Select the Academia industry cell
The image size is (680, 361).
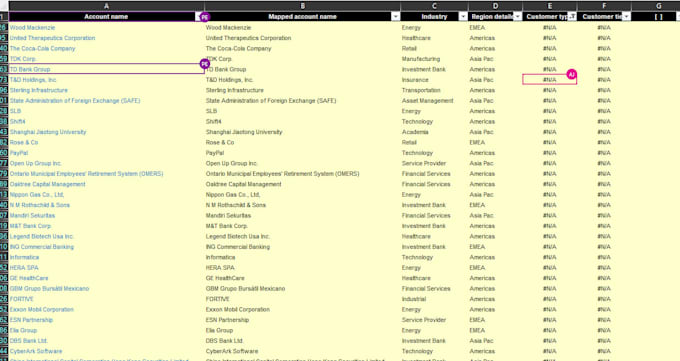point(434,131)
